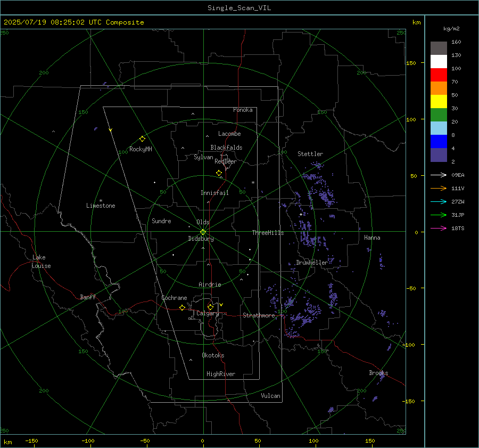Viewport: 479px width, 448px height.
Task: Select the orange 50-70 color band
Action: pos(439,88)
